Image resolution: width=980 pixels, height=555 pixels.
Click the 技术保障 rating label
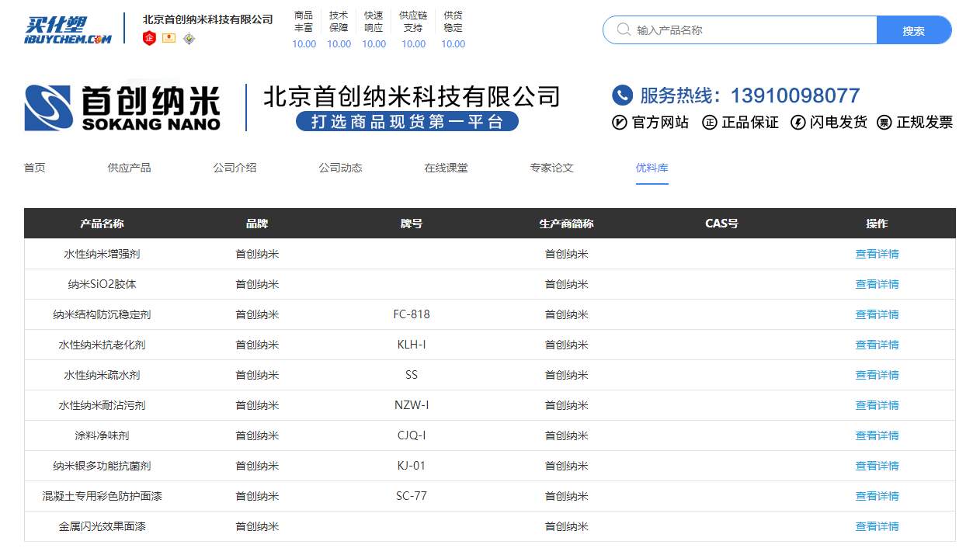(339, 22)
